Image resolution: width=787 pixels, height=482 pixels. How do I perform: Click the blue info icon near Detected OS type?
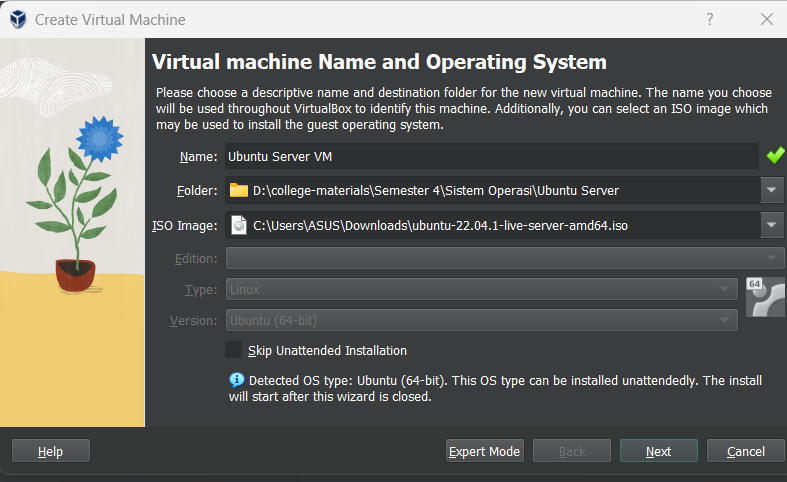236,380
